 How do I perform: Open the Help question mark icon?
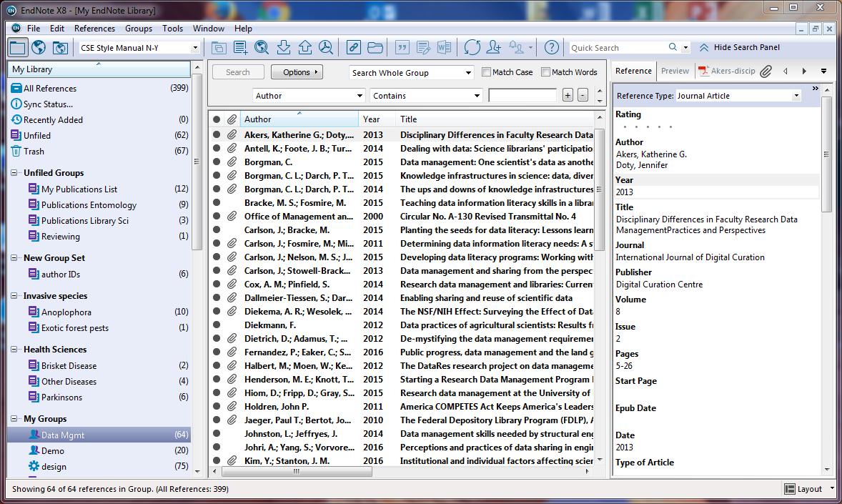tap(552, 47)
